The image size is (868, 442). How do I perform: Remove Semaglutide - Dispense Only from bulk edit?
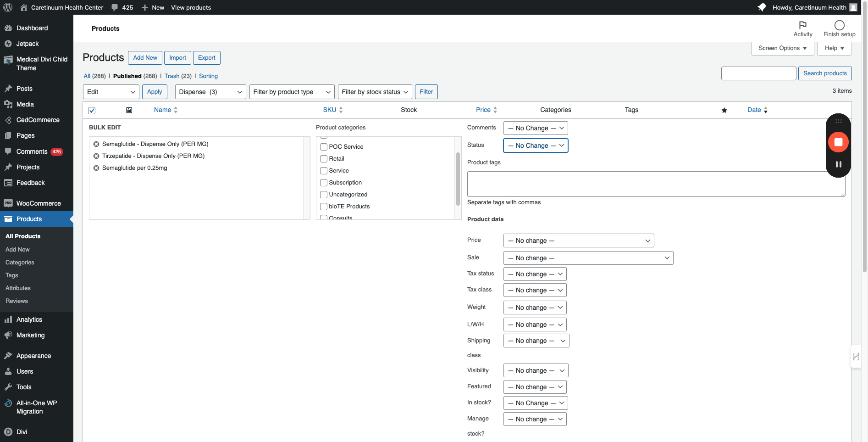pos(96,144)
